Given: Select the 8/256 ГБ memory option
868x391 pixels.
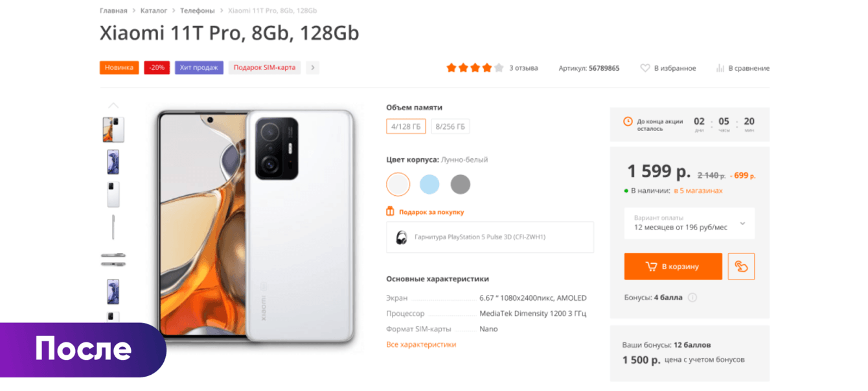Looking at the screenshot, I should point(450,126).
